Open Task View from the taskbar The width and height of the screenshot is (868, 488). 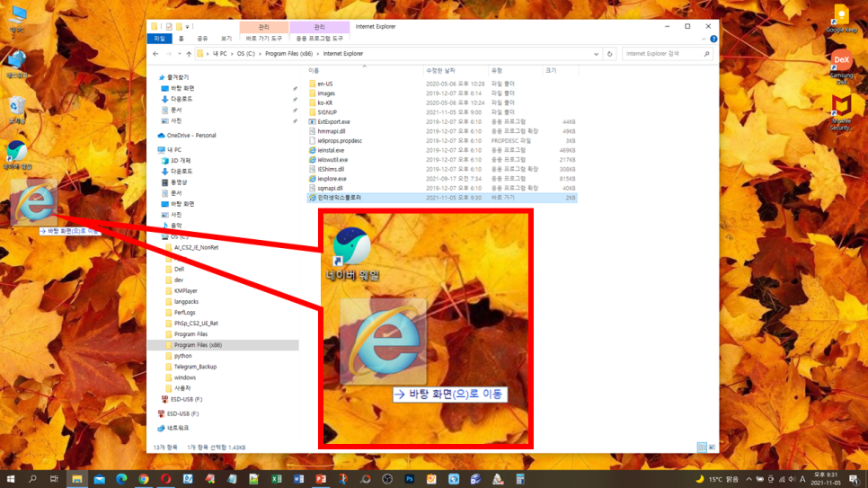tap(54, 479)
